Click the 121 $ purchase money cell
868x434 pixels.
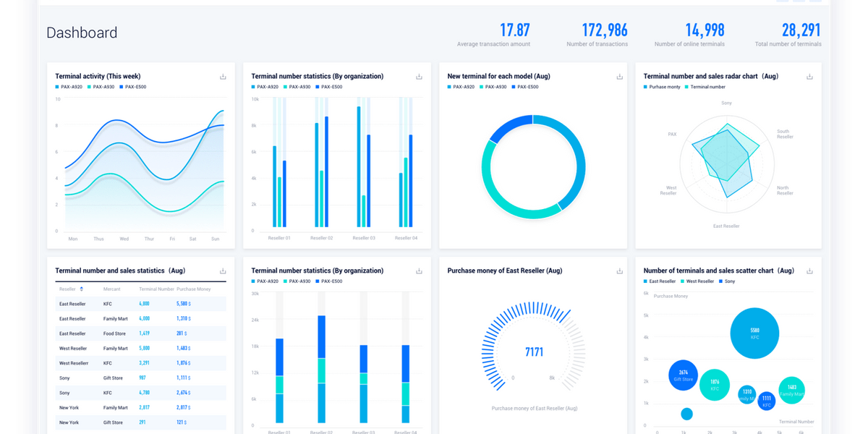(x=181, y=422)
